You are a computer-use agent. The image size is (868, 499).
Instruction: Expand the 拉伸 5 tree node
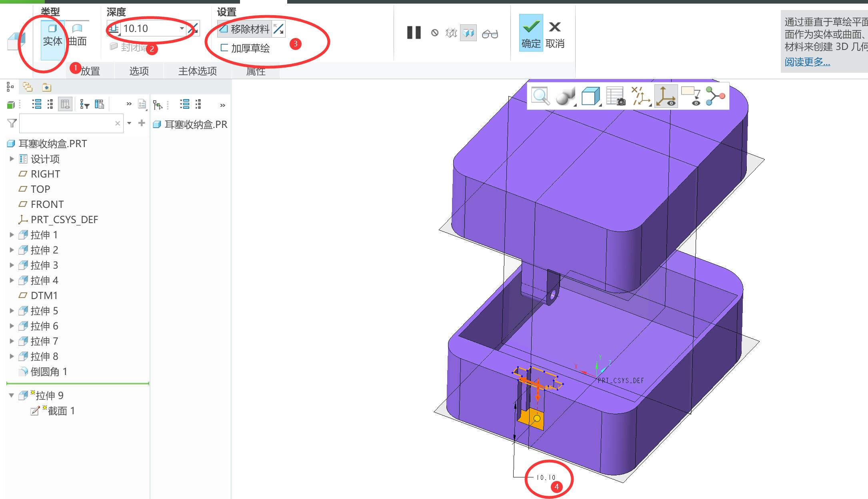click(12, 311)
